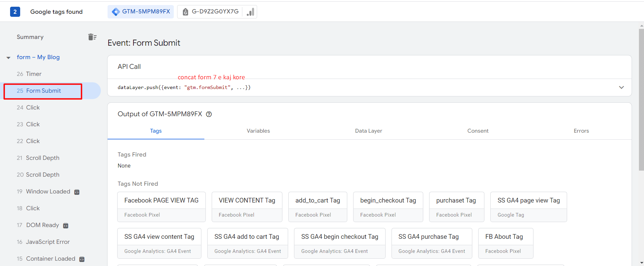Screen dimensions: 644x266
Task: Open the SS GA4 begin checkout Tag card
Action: click(340, 243)
